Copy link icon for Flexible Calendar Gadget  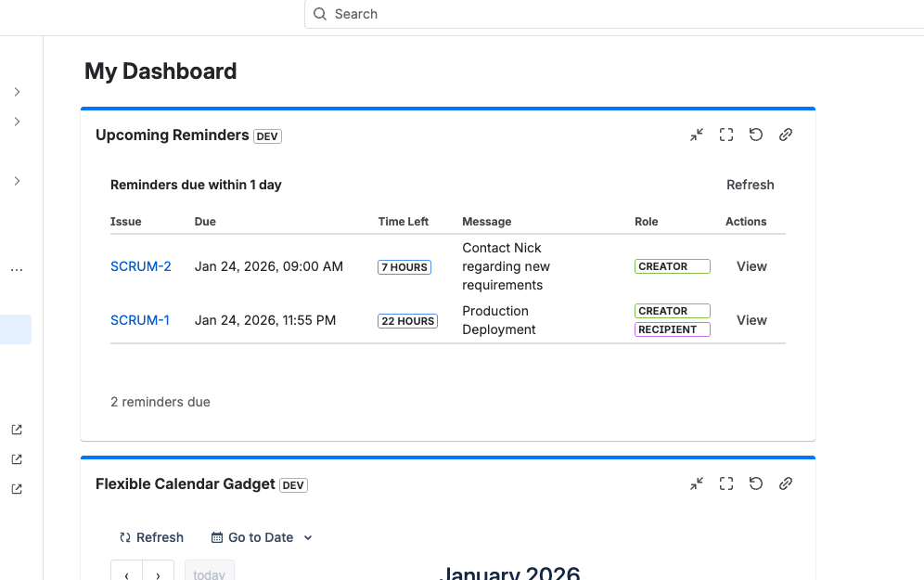(786, 483)
